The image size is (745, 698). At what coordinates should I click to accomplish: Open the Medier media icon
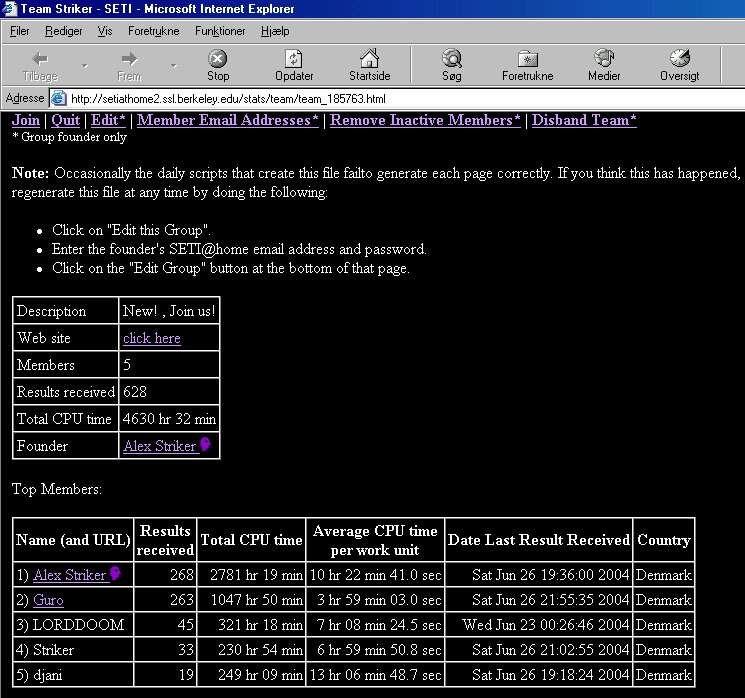604,58
